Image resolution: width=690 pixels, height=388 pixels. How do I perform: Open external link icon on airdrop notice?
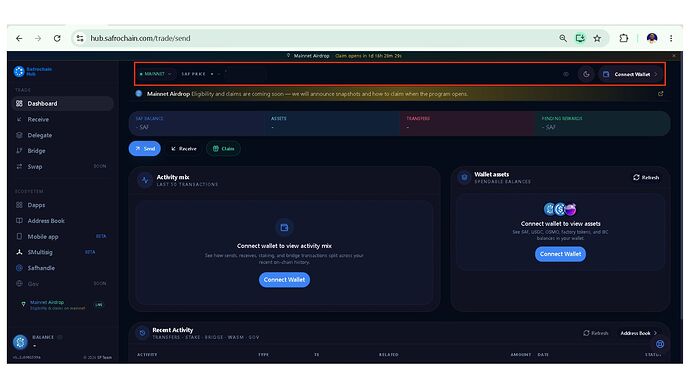(x=661, y=94)
